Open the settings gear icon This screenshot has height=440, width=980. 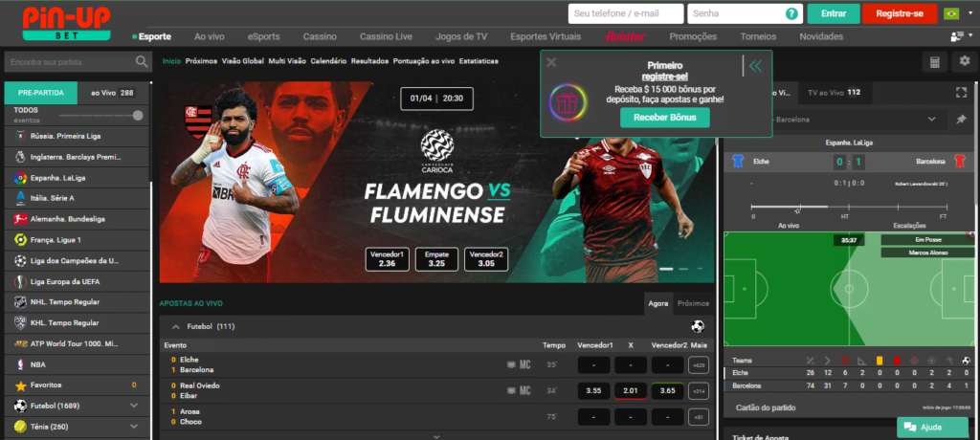(965, 62)
